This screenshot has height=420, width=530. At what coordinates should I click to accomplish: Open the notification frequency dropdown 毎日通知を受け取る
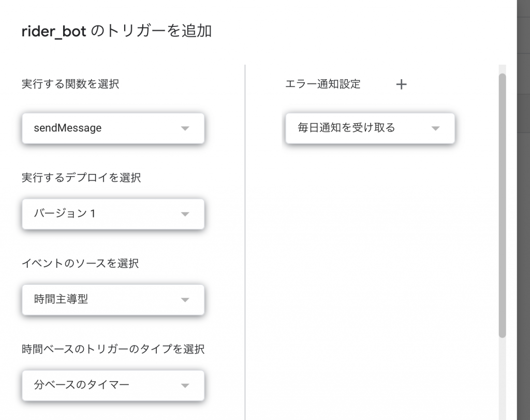tap(370, 128)
